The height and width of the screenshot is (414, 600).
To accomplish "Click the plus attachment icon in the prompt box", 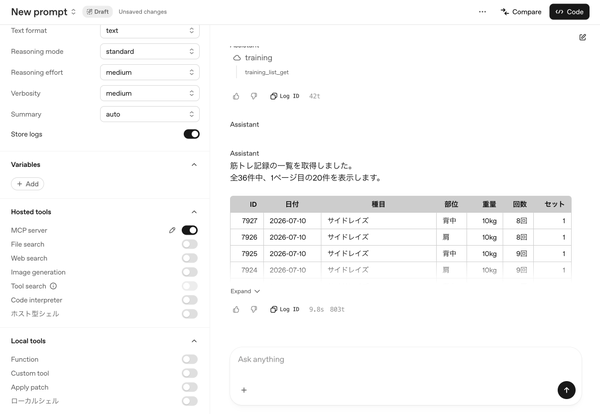I will pos(244,390).
